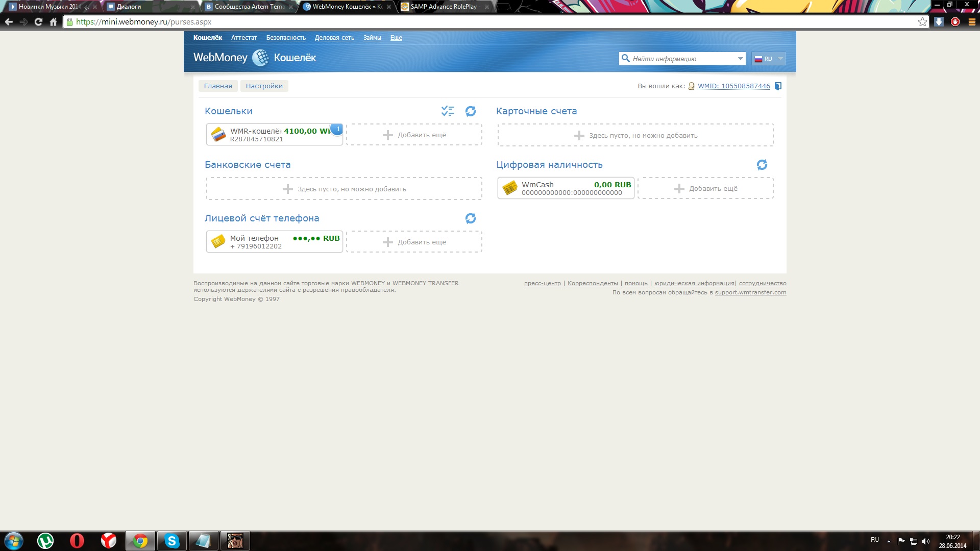Click the WMID: 105508587446 link
Screen dimensions: 980x551
pos(733,86)
